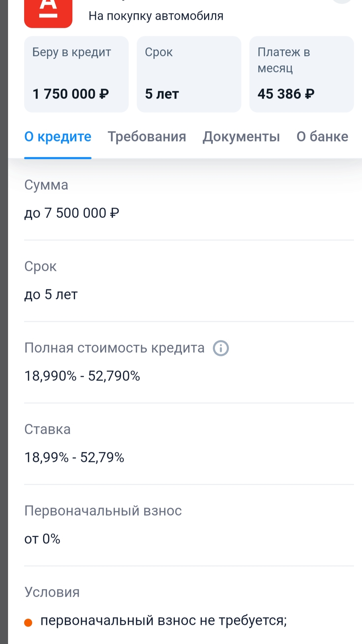Tap the Беру в кредит amount card
This screenshot has height=644, width=362.
76,74
